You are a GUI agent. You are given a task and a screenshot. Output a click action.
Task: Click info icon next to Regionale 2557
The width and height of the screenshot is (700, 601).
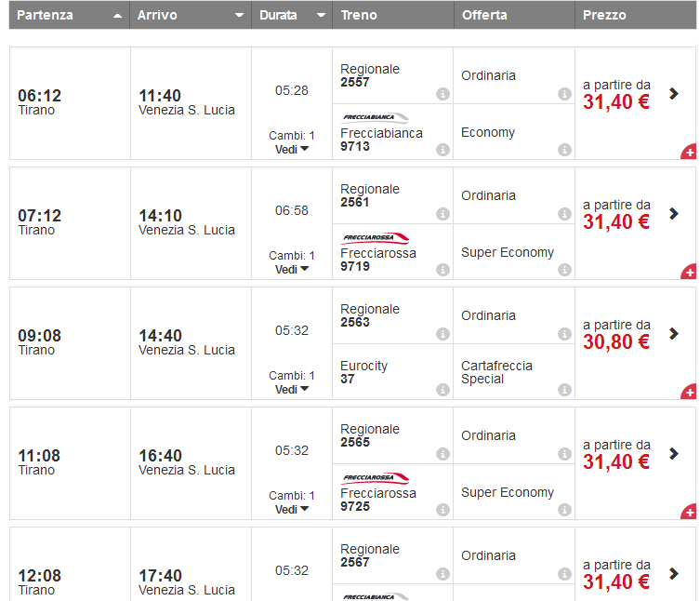point(442,94)
